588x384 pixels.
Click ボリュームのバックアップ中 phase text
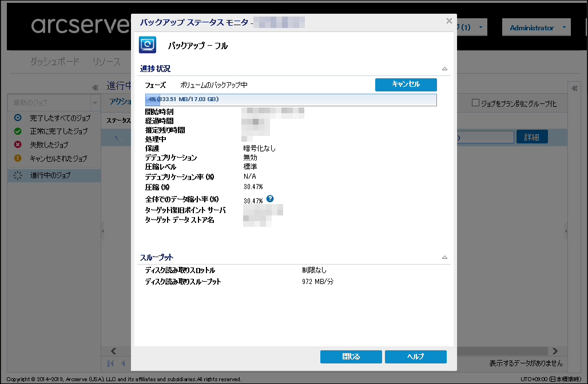click(214, 85)
